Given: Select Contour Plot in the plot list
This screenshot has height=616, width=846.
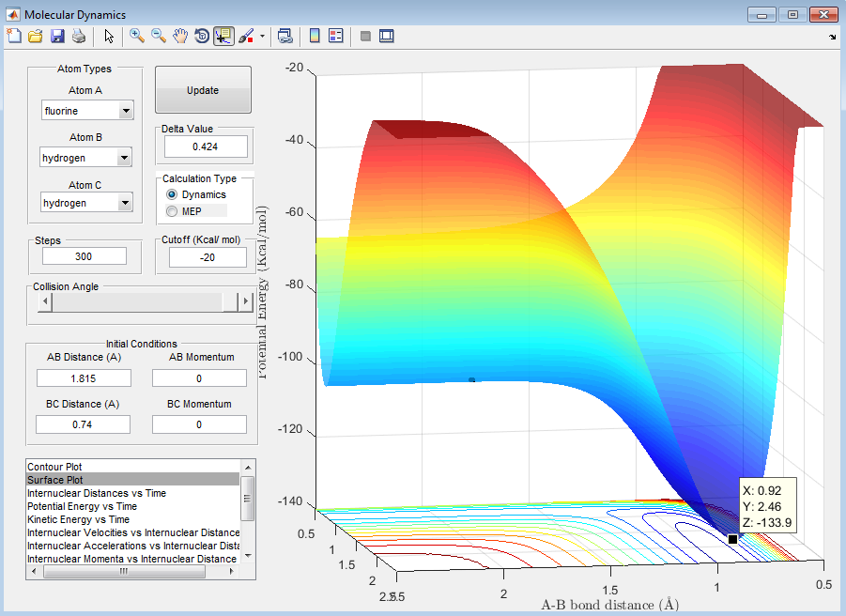Looking at the screenshot, I should click(54, 467).
